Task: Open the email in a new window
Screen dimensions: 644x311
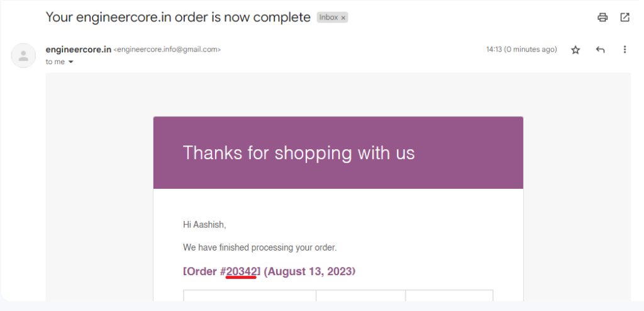Action: 625,18
